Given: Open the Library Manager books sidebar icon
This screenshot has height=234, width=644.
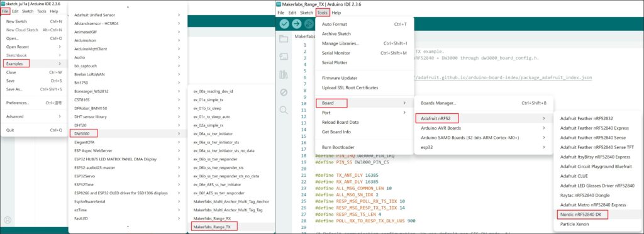Looking at the screenshot, I should point(284,74).
